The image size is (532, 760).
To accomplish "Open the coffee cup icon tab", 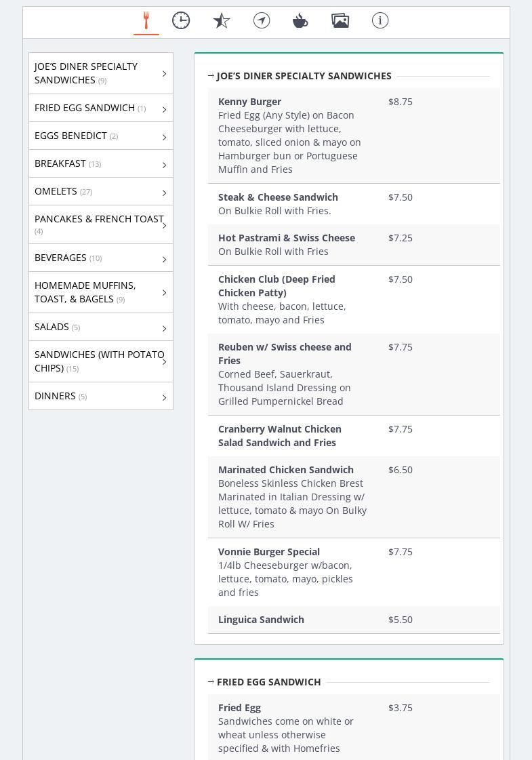I will [300, 21].
